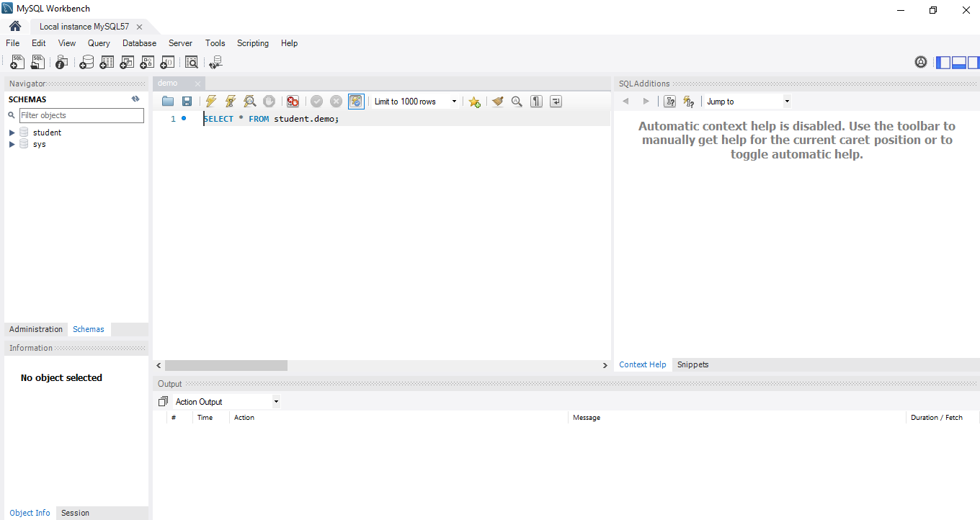
Task: Click the Filter objects search field
Action: coord(81,115)
